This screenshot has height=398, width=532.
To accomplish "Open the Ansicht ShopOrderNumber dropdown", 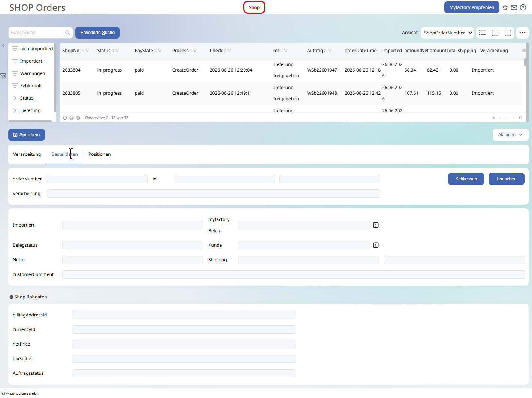I will pyautogui.click(x=447, y=33).
